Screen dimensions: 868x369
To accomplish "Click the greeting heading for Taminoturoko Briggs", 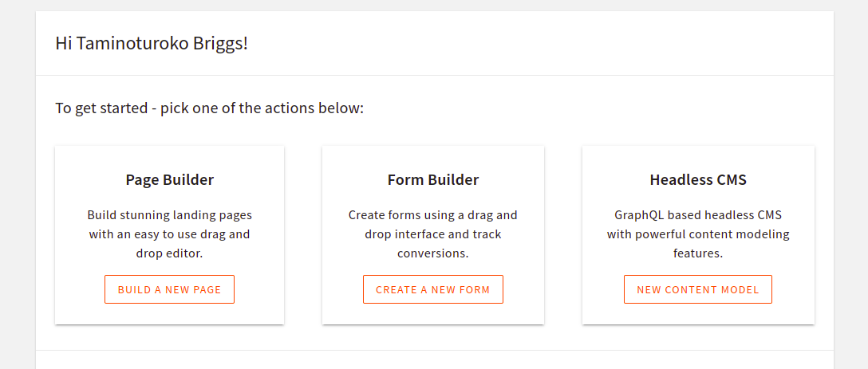I will 152,43.
